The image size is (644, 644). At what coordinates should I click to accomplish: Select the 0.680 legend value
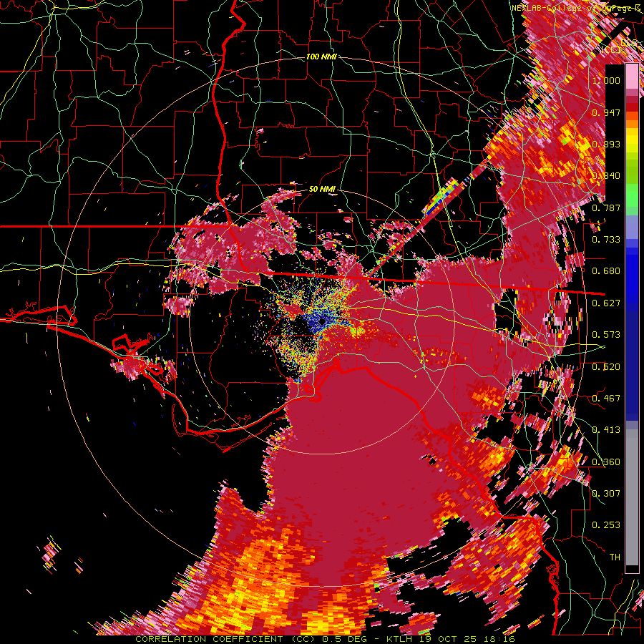tap(606, 271)
